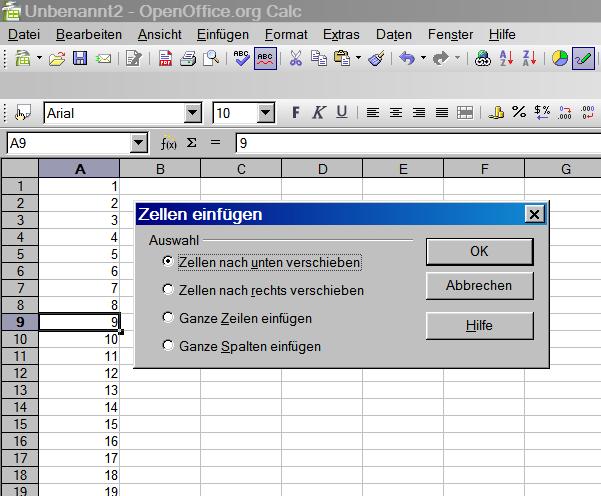
Task: Open the Ansicht menu
Action: coord(159,34)
